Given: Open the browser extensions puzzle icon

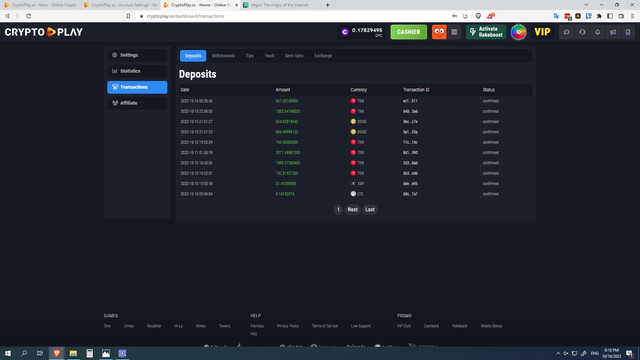Looking at the screenshot, I should coord(599,16).
